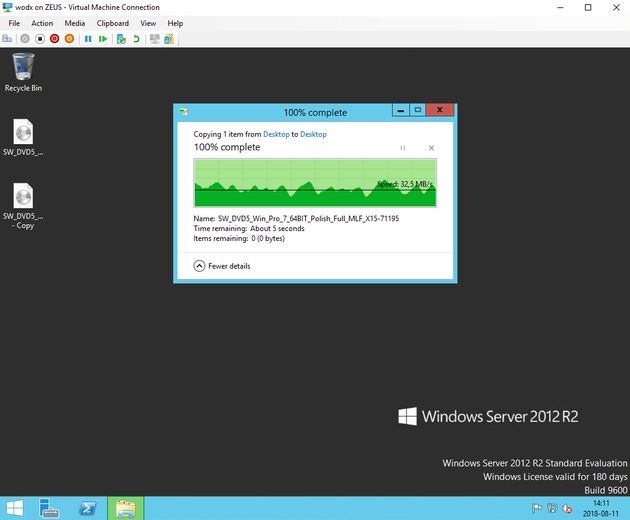Shut down the VM with the red power icon
Viewport: 630px width, 520px height.
point(55,39)
